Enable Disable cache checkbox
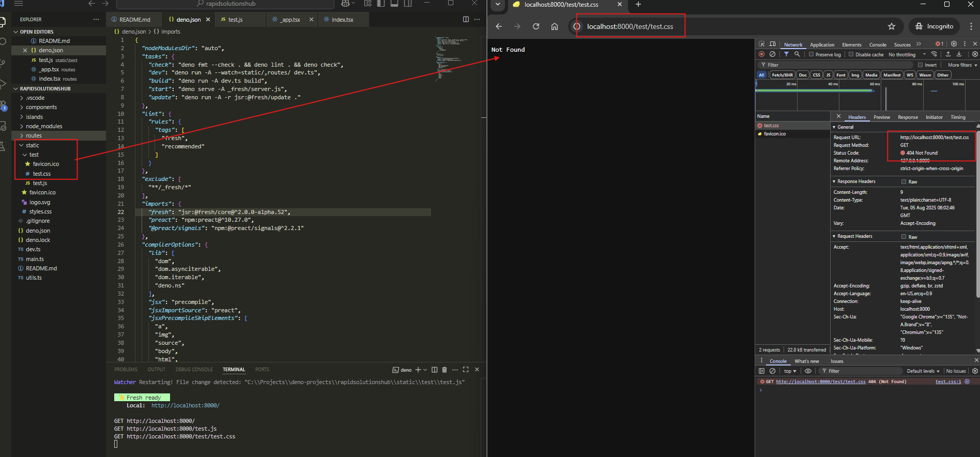Screen dimensions: 980x457 [x=851, y=54]
